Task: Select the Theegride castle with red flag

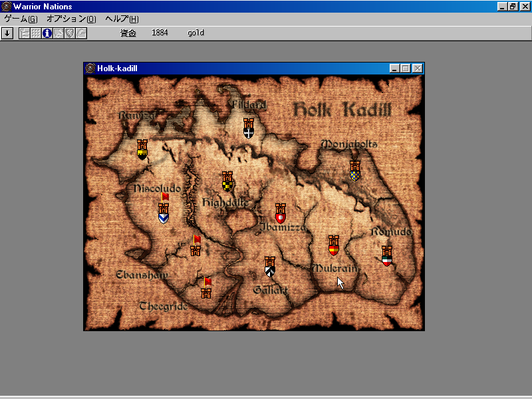Action: click(206, 293)
